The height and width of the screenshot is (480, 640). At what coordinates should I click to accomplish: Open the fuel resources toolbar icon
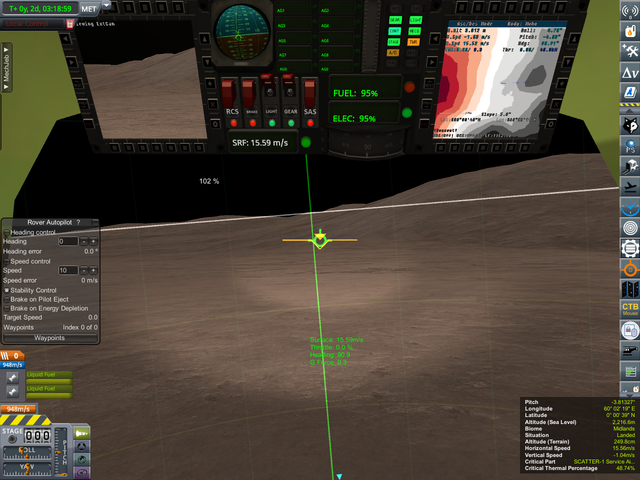click(x=630, y=31)
